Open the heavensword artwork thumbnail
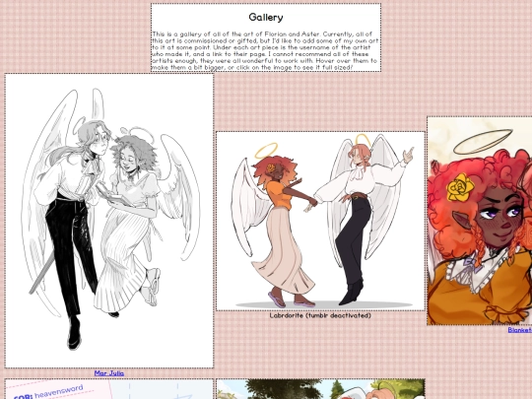 [109, 389]
